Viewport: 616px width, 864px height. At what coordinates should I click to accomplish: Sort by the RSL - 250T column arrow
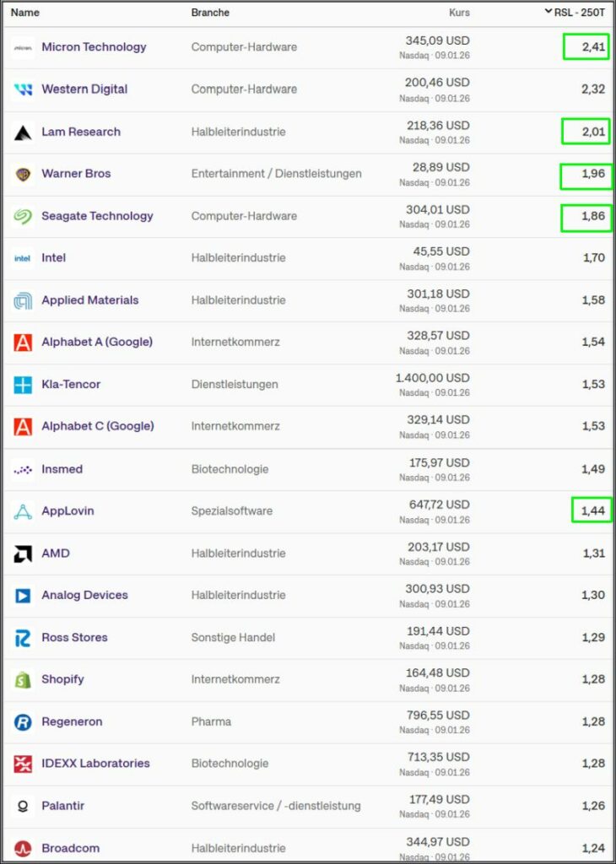(548, 12)
